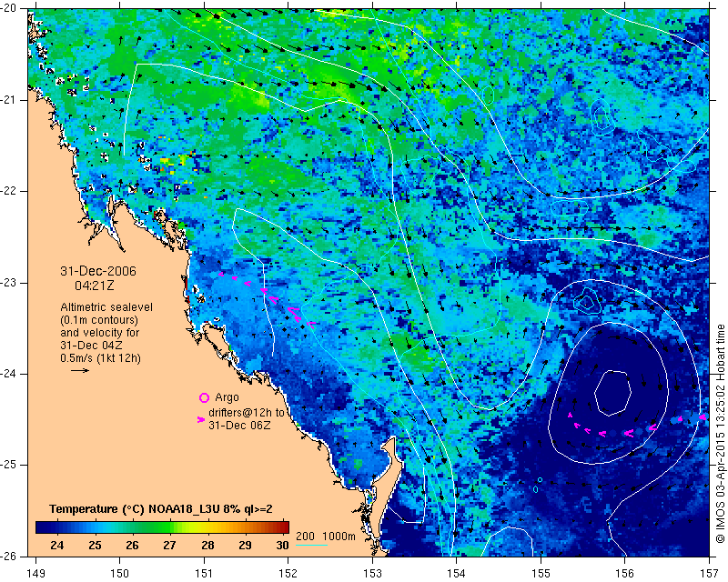728x582 pixels.
Task: Click the latitude axis label -23
Action: (9, 283)
